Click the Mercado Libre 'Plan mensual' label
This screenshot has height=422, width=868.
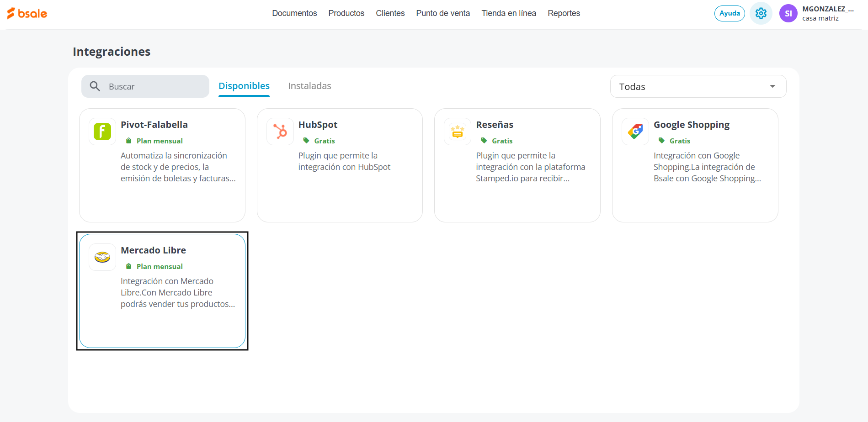click(x=160, y=266)
